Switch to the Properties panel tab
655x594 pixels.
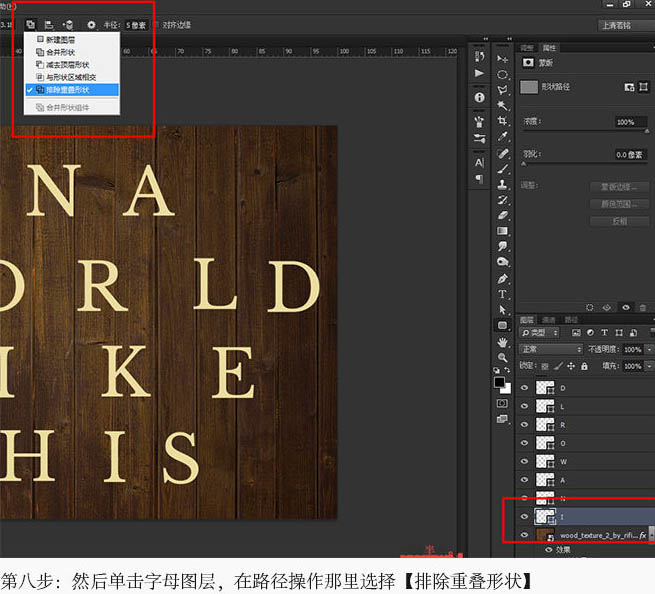coord(549,48)
